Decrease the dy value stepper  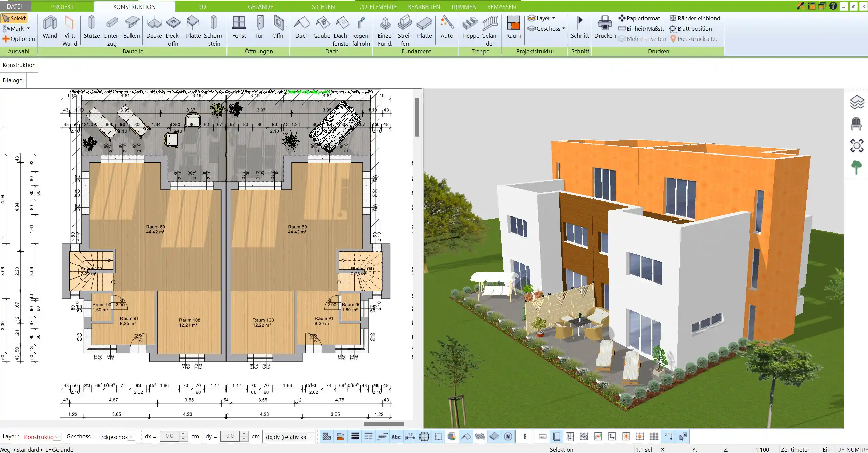point(244,439)
